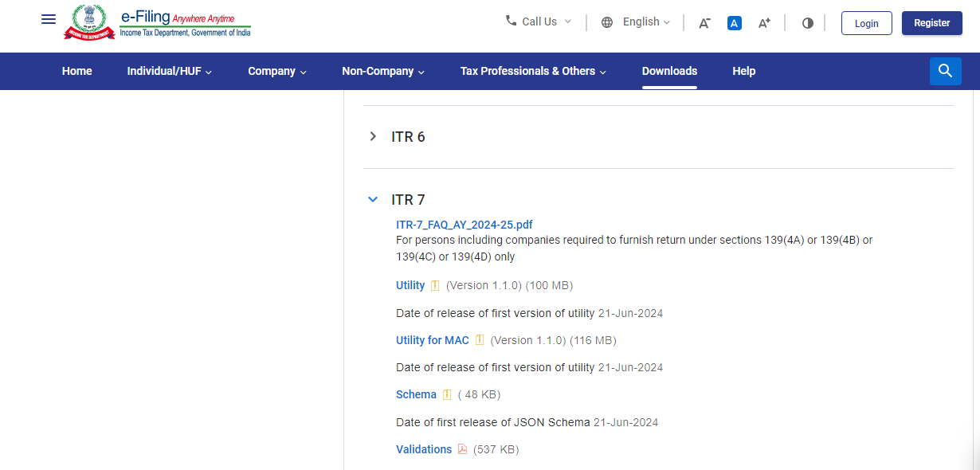Image resolution: width=980 pixels, height=470 pixels.
Task: Click the PDF icon beside Validations
Action: click(x=462, y=449)
